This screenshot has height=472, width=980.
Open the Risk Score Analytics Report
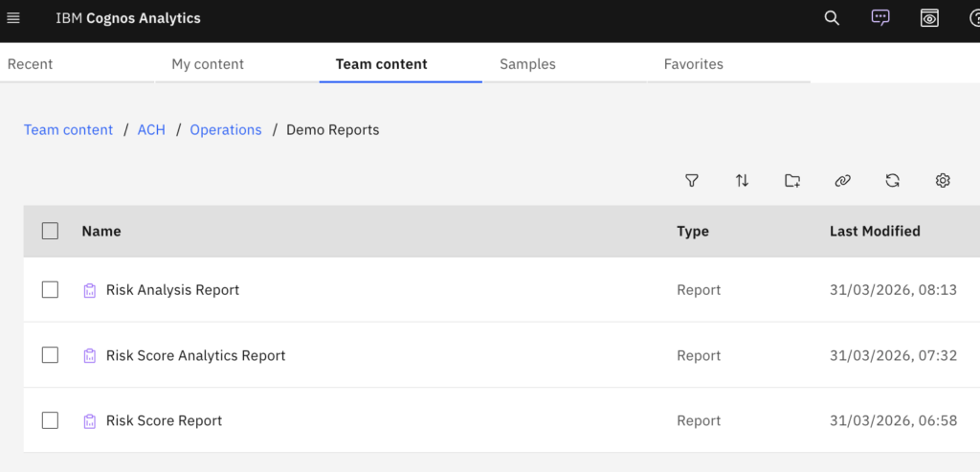195,355
